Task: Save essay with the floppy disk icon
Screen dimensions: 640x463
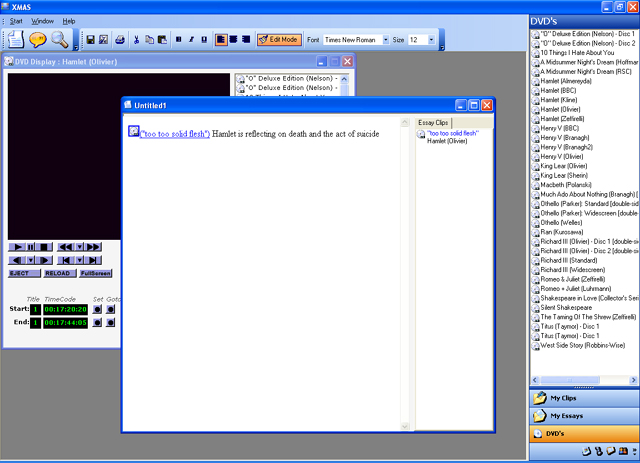Action: [x=91, y=40]
